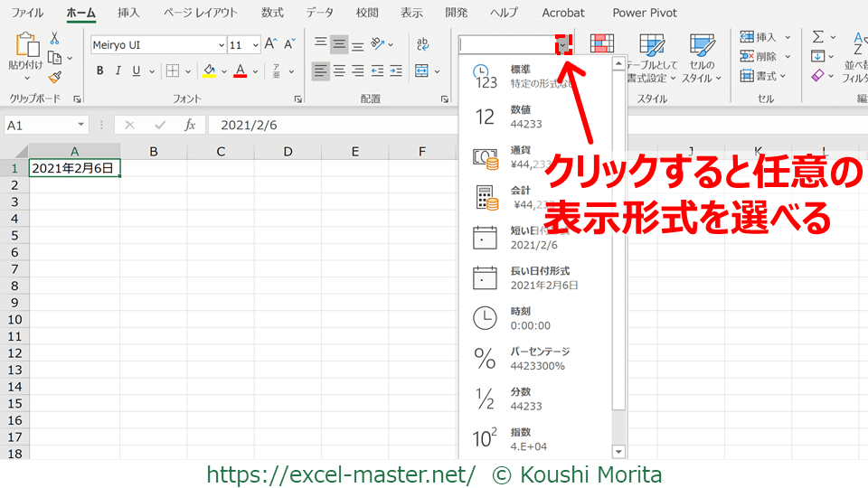Click the yellow fill color swatch
This screenshot has height=488, width=868.
210,71
